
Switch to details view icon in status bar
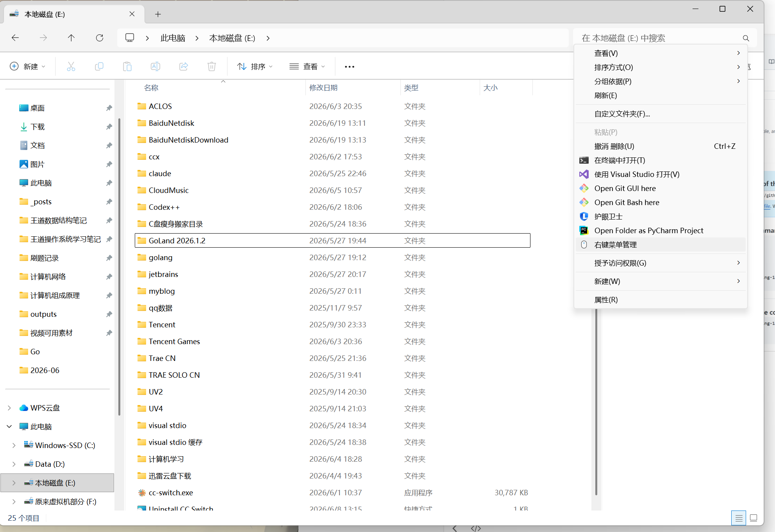pos(739,518)
